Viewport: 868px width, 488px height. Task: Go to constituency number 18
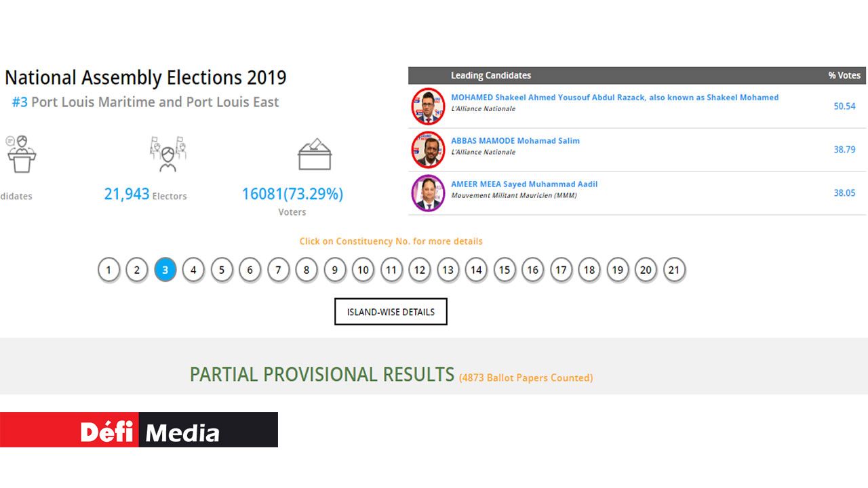589,270
